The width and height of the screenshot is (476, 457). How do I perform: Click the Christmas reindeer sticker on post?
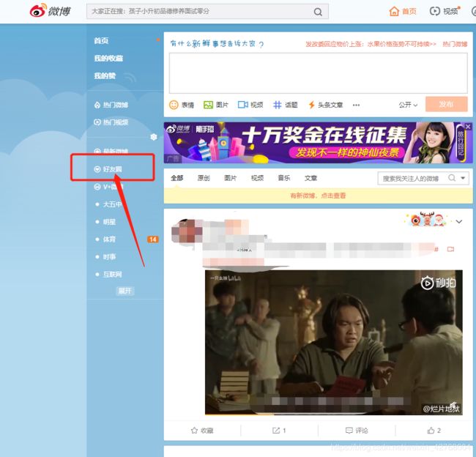click(x=427, y=219)
